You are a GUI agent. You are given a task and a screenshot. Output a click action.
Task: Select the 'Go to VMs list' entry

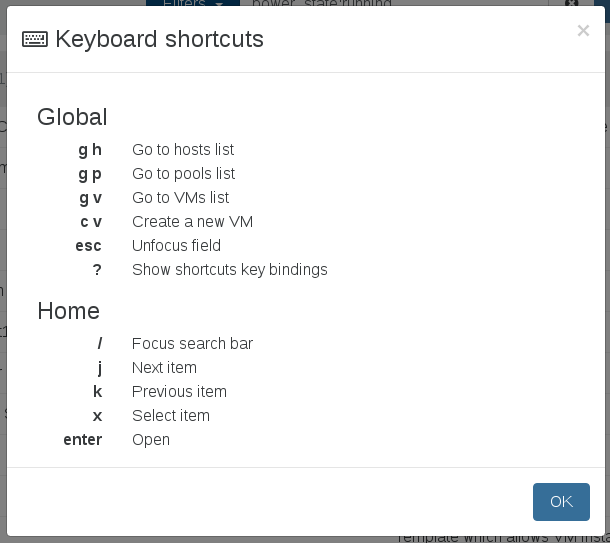click(x=181, y=198)
